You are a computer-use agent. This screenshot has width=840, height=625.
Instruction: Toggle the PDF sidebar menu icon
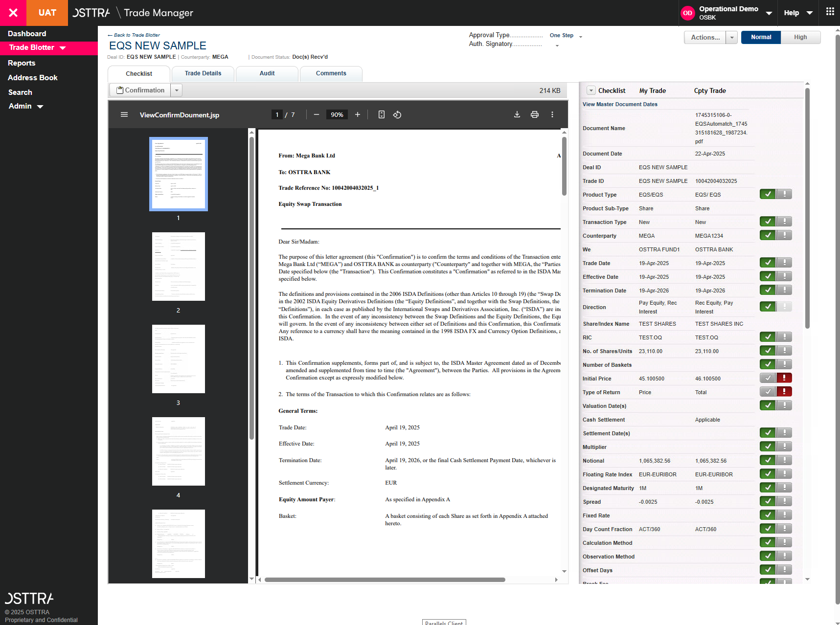coord(124,114)
